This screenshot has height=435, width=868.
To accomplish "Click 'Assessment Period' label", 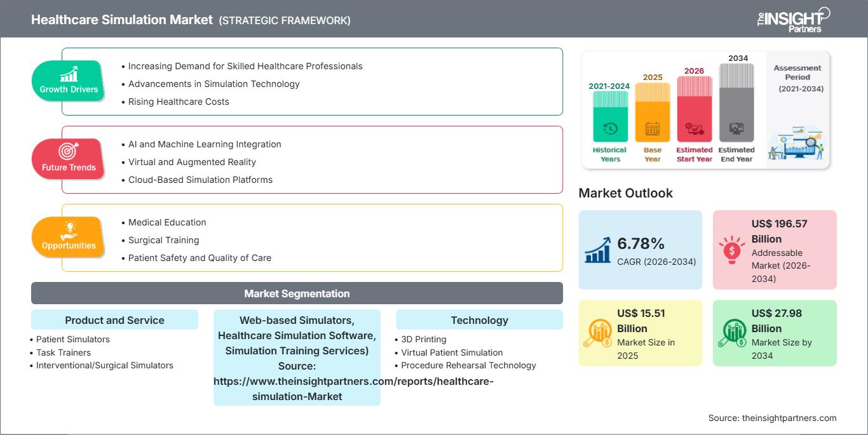I will click(x=797, y=72).
